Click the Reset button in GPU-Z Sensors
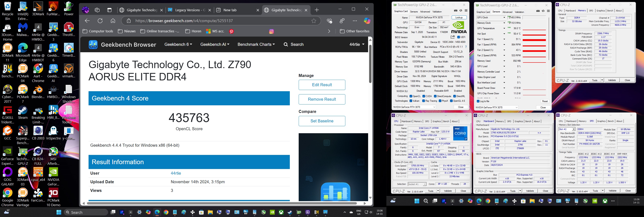This screenshot has width=644, height=217. (545, 101)
